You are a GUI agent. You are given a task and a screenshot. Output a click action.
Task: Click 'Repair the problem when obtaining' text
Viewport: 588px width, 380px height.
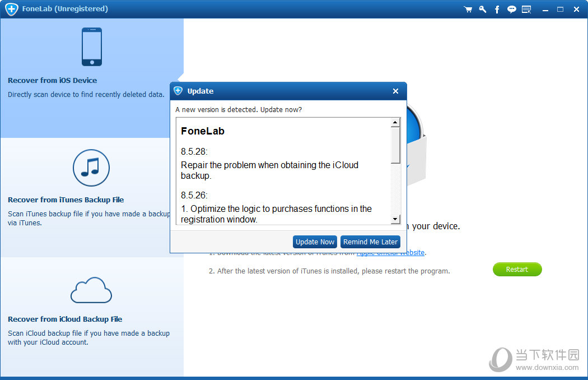tap(269, 170)
